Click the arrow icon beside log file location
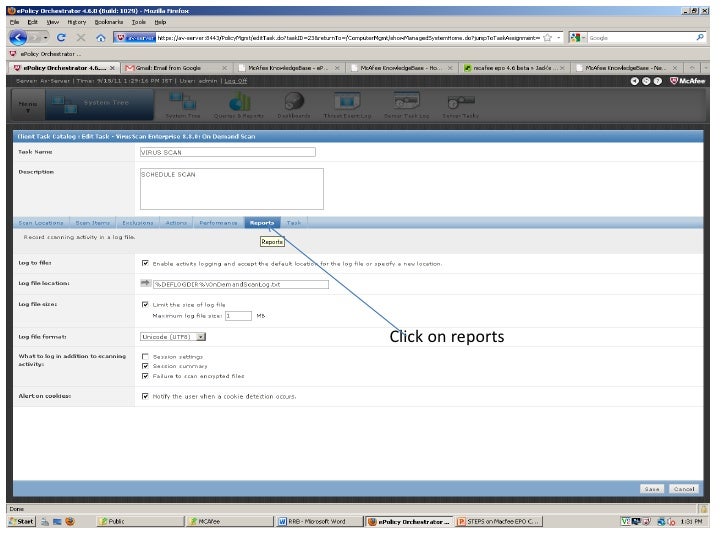The width and height of the screenshot is (728, 546). (145, 283)
